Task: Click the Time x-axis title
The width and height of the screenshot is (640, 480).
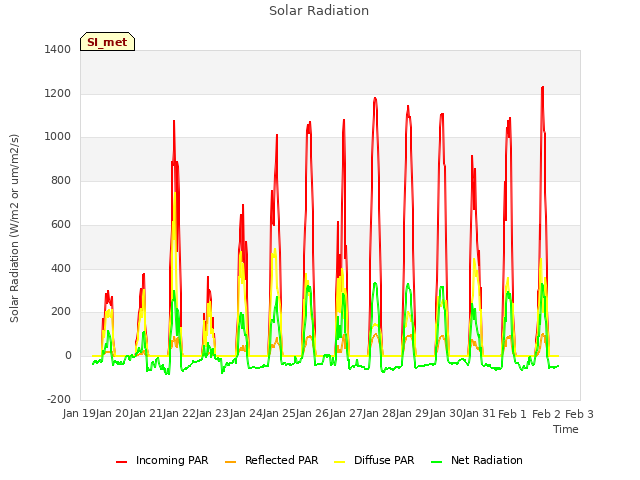Action: tap(566, 429)
